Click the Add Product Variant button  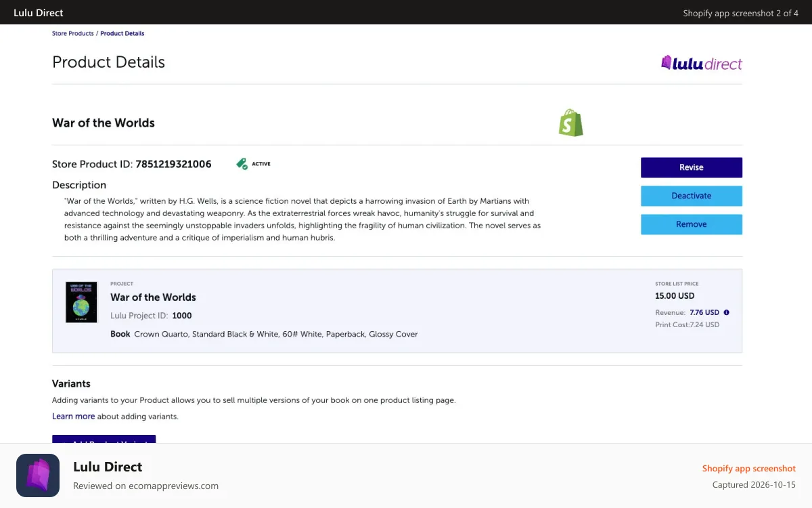[104, 439]
